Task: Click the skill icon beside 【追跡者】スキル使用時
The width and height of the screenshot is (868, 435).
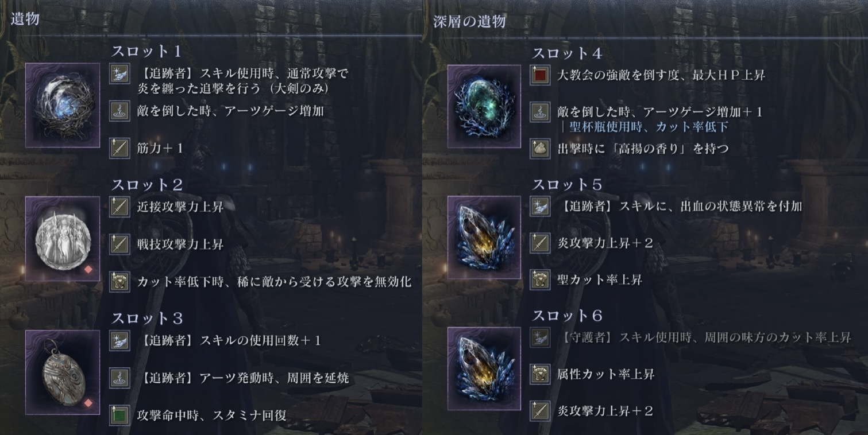Action: click(x=119, y=74)
